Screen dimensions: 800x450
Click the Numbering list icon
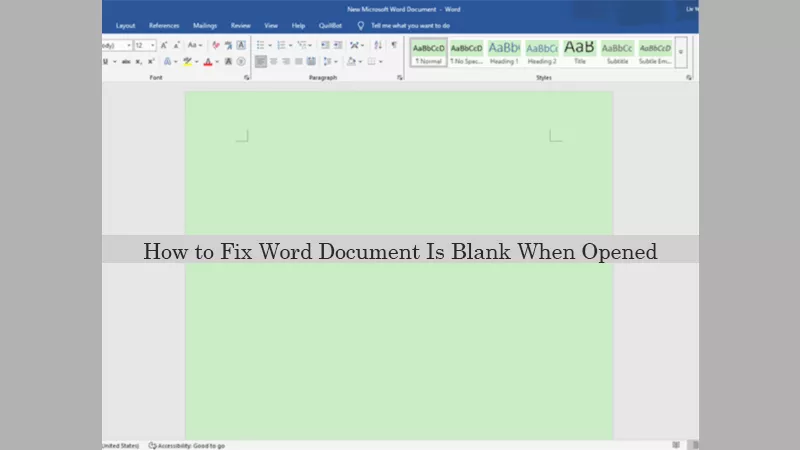[281, 45]
